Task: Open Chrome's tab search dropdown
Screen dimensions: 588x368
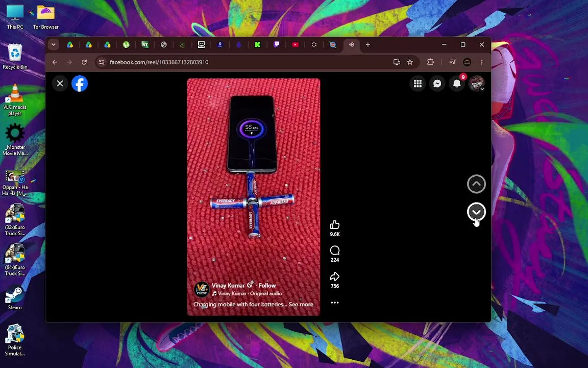Action: [53, 44]
